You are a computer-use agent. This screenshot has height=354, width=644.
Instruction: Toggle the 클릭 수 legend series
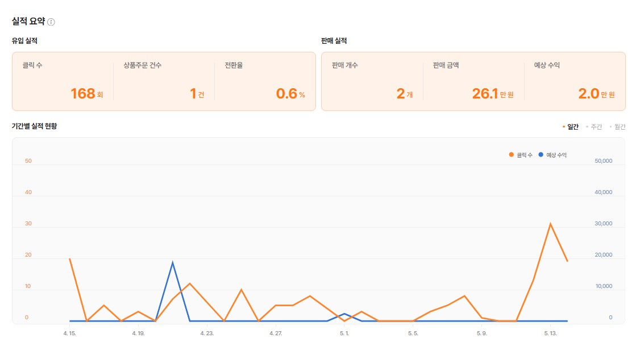click(x=521, y=155)
